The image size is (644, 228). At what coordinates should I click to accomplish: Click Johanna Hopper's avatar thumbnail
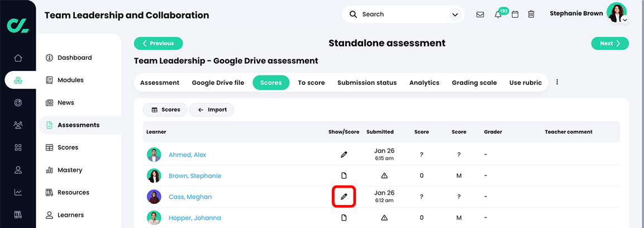click(x=154, y=218)
